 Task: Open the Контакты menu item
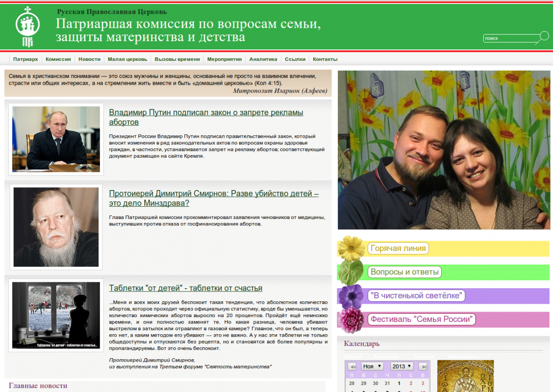click(325, 59)
